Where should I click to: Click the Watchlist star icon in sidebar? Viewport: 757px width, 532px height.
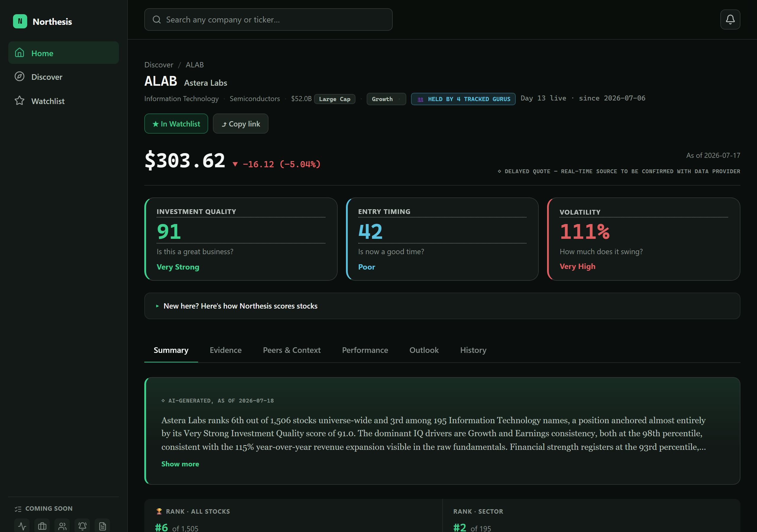(20, 100)
